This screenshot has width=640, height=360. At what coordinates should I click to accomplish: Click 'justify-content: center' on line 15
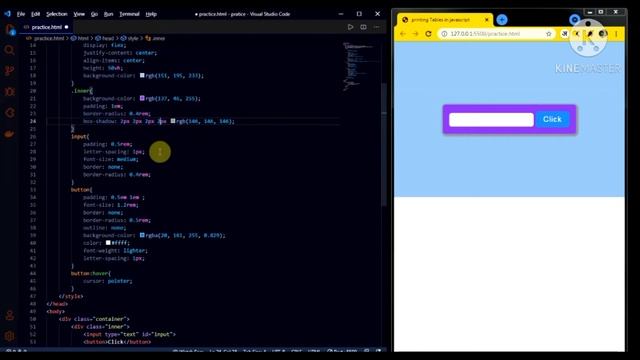coord(120,53)
